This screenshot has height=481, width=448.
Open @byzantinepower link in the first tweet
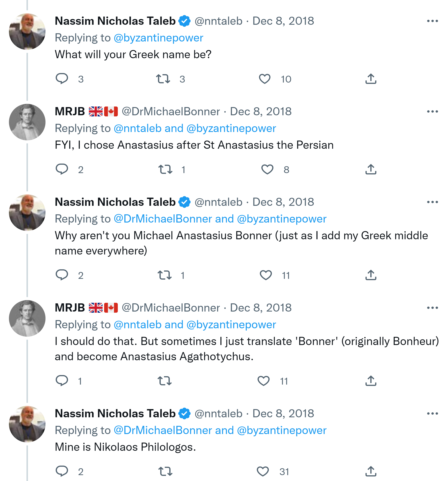pos(158,38)
